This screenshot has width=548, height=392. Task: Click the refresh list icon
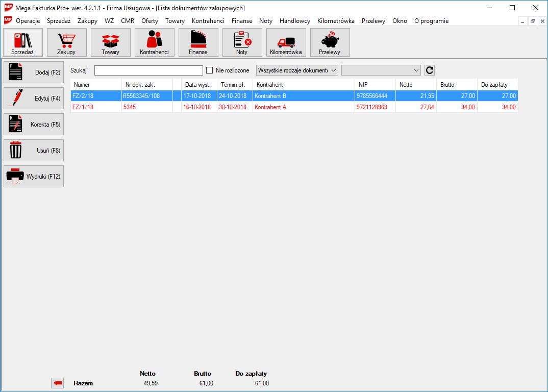pos(430,70)
